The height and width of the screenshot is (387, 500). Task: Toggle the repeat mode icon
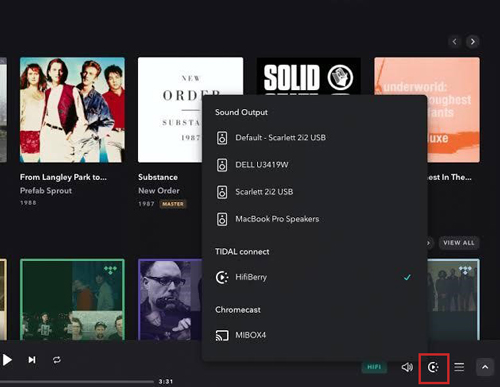[x=57, y=360]
